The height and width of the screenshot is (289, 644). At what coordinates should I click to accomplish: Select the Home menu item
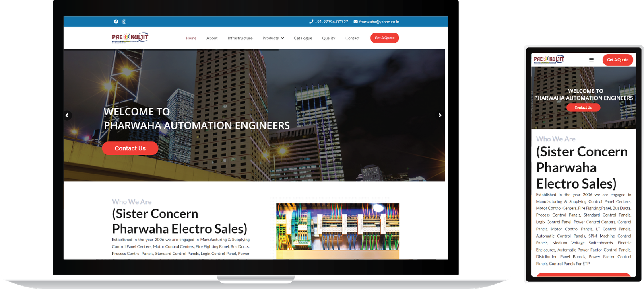[191, 38]
